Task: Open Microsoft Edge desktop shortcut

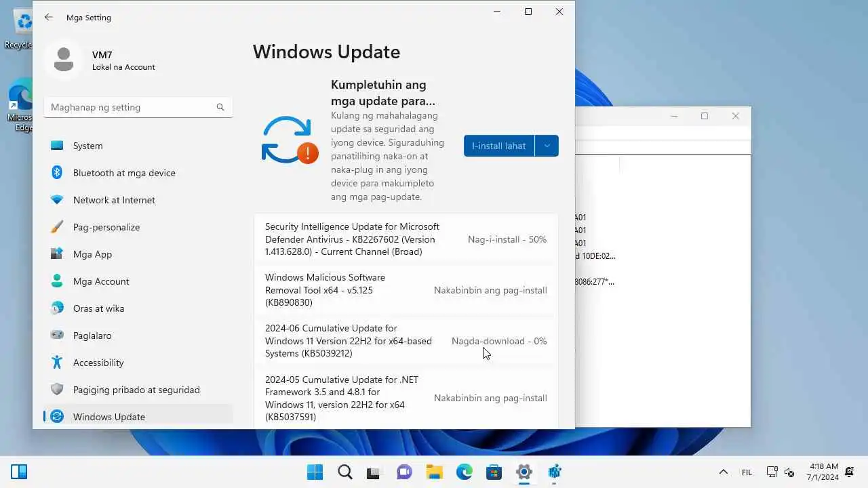Action: [20, 106]
